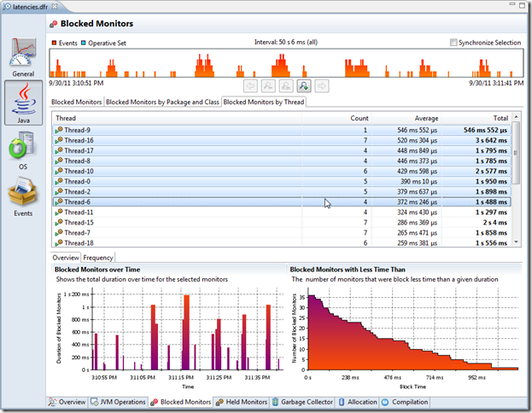
Task: Switch to the Frequency tab
Action: (98, 258)
